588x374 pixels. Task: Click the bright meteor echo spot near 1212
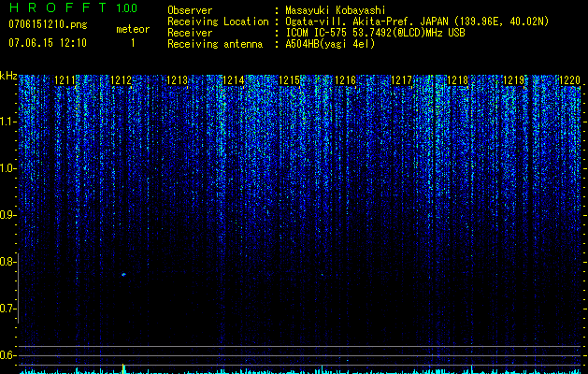123,275
